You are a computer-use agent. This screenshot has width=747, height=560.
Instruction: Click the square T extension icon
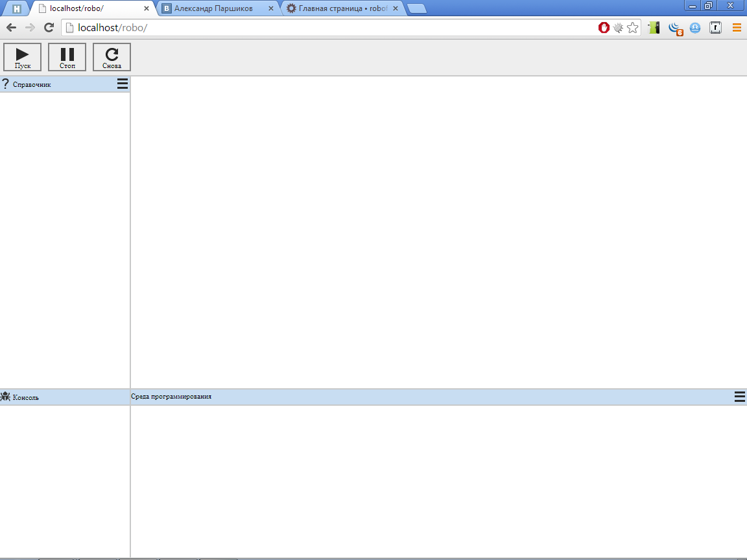pos(715,28)
